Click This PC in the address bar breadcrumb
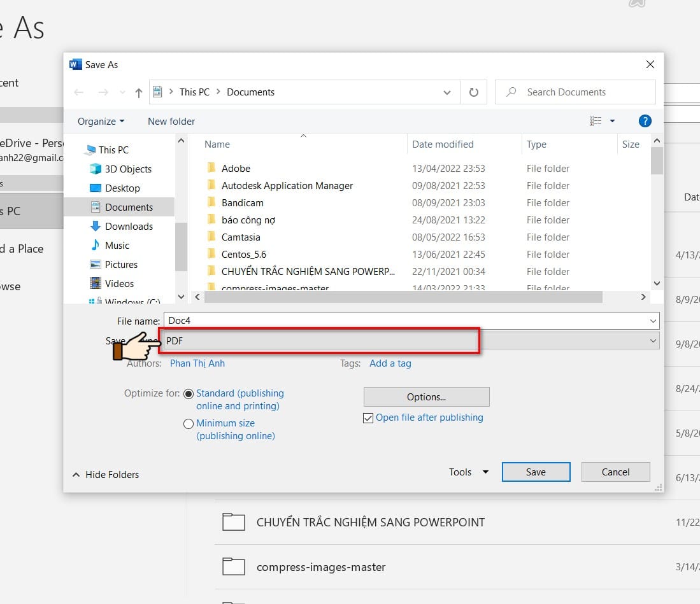 [x=194, y=92]
